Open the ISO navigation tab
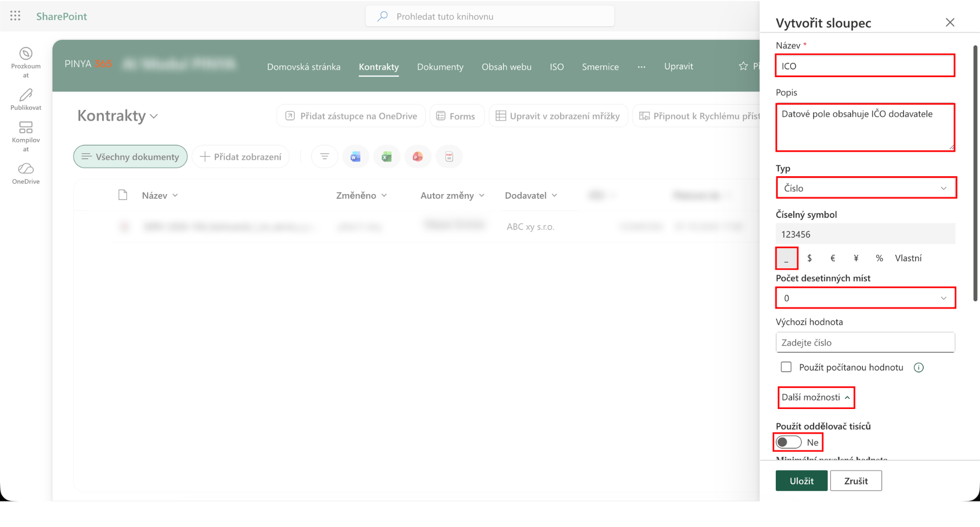The width and height of the screenshot is (980, 527). [x=556, y=66]
